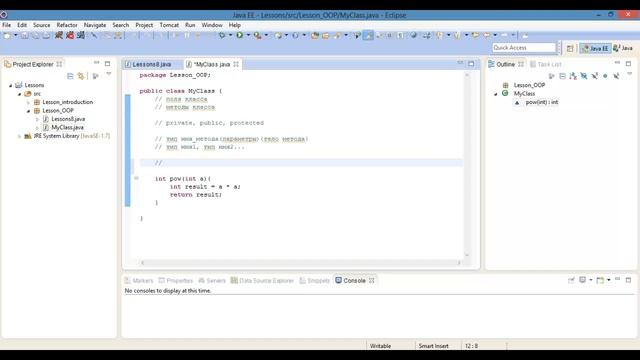Select pow(int) : int in Outline

(x=542, y=102)
